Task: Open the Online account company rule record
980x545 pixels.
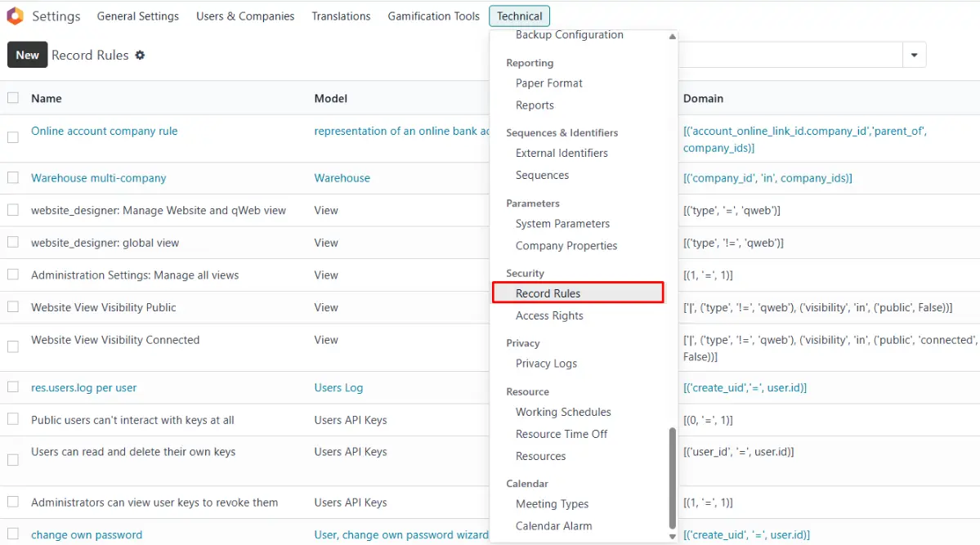Action: (x=104, y=131)
